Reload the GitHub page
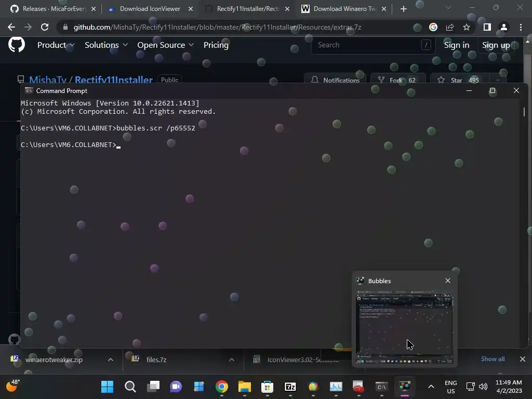Image resolution: width=532 pixels, height=399 pixels. point(45,27)
